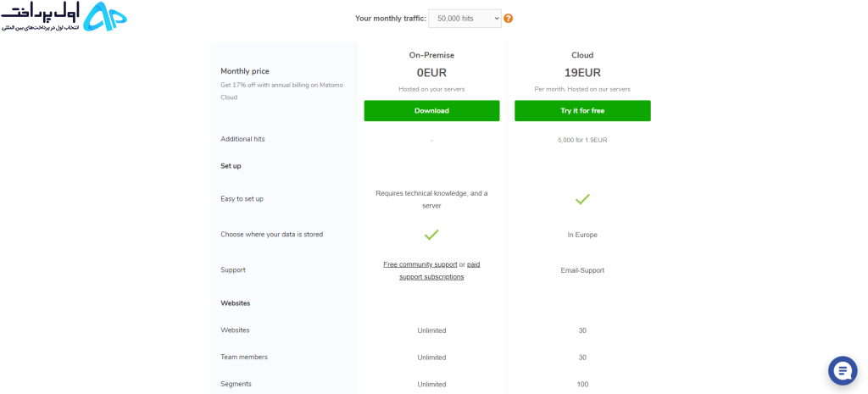Click the 19EUR cloud price text
Image resolution: width=868 pixels, height=394 pixels.
582,73
